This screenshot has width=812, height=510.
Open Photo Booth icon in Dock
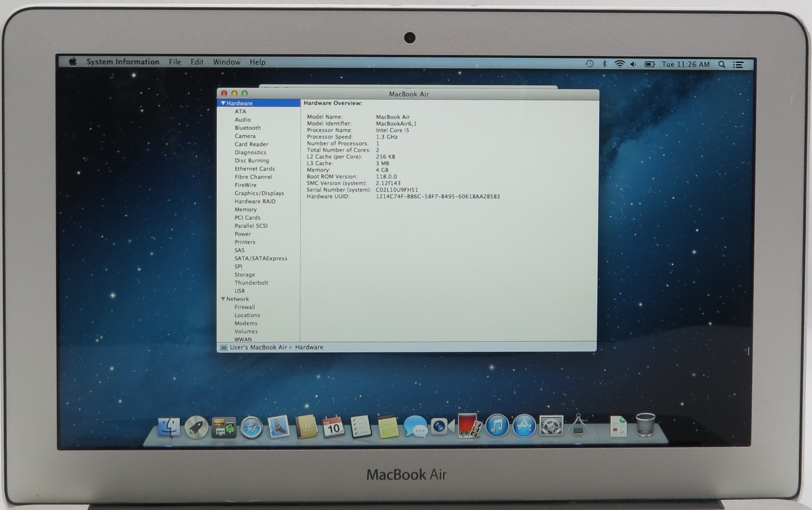(x=469, y=426)
